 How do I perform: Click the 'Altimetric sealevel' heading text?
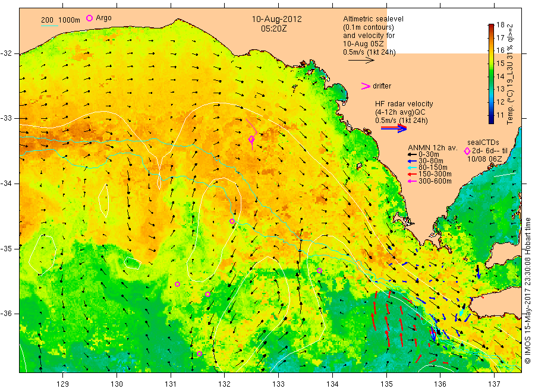pyautogui.click(x=373, y=19)
